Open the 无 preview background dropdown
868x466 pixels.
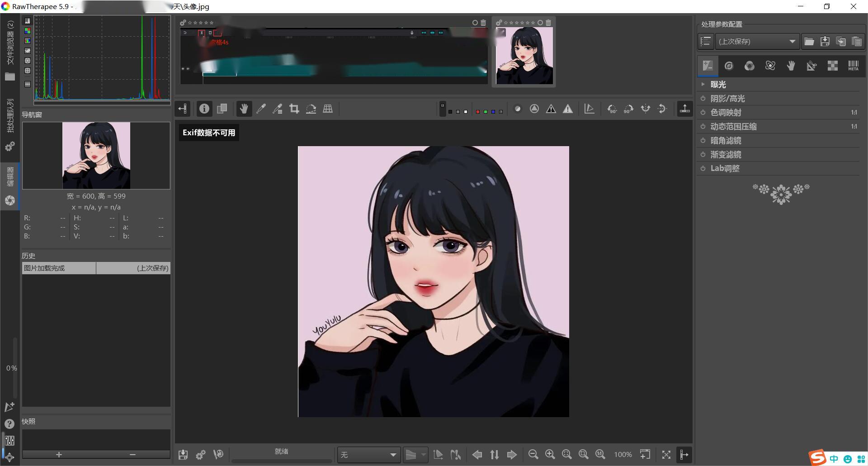pyautogui.click(x=369, y=455)
